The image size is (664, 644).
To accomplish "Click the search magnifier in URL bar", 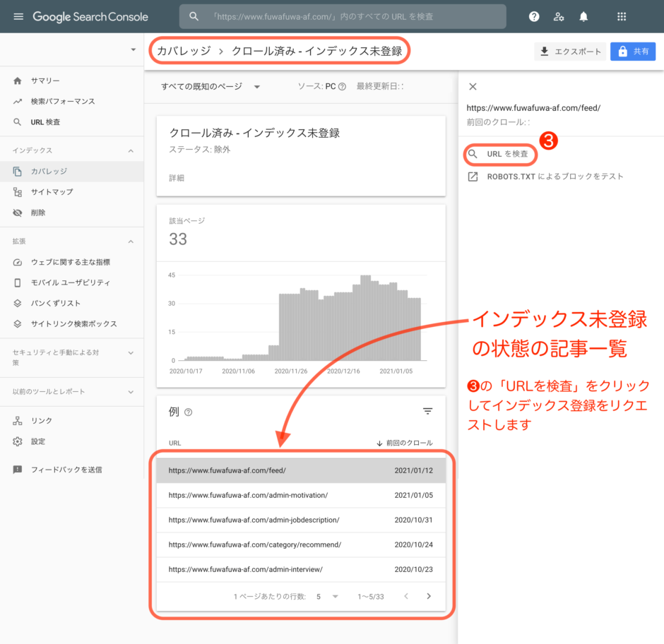I will click(194, 16).
